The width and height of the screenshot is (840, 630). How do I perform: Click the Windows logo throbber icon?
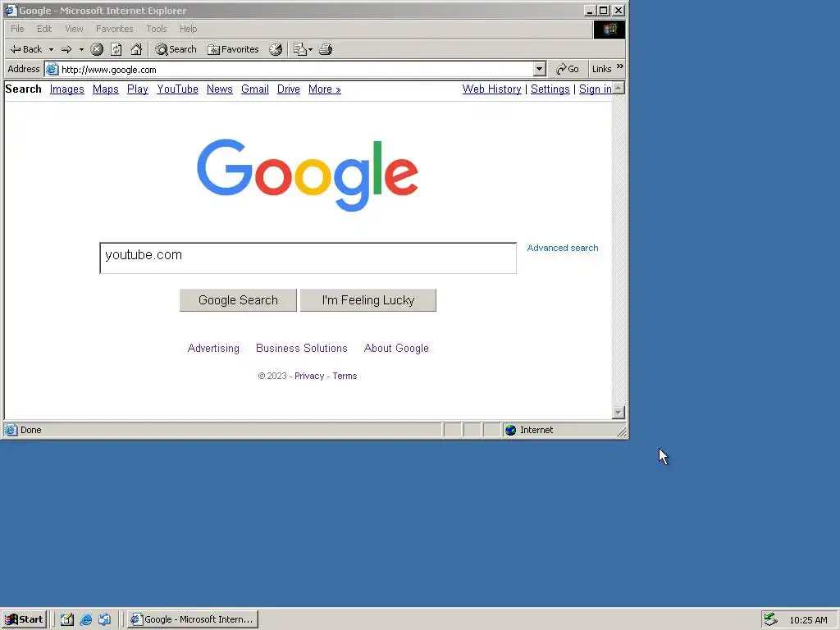(x=609, y=30)
